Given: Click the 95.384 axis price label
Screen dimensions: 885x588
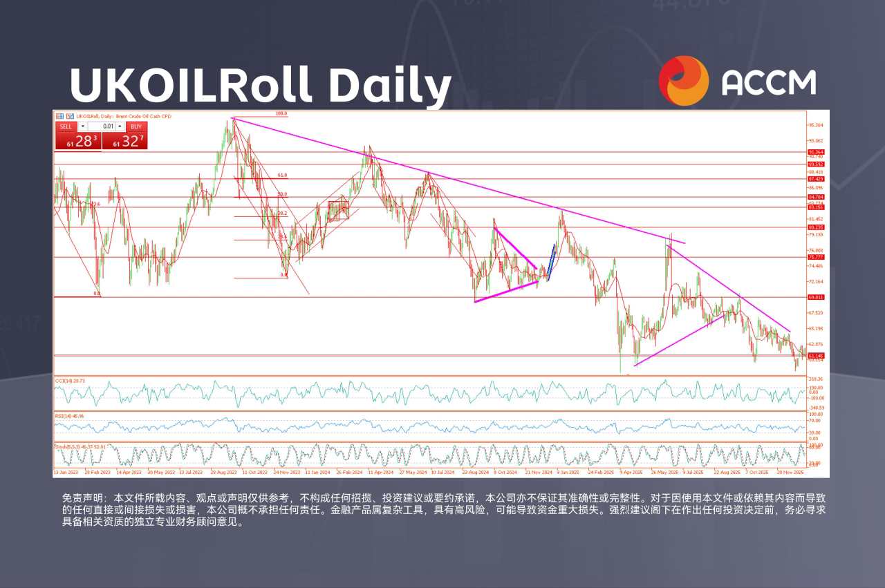Looking at the screenshot, I should 816,125.
